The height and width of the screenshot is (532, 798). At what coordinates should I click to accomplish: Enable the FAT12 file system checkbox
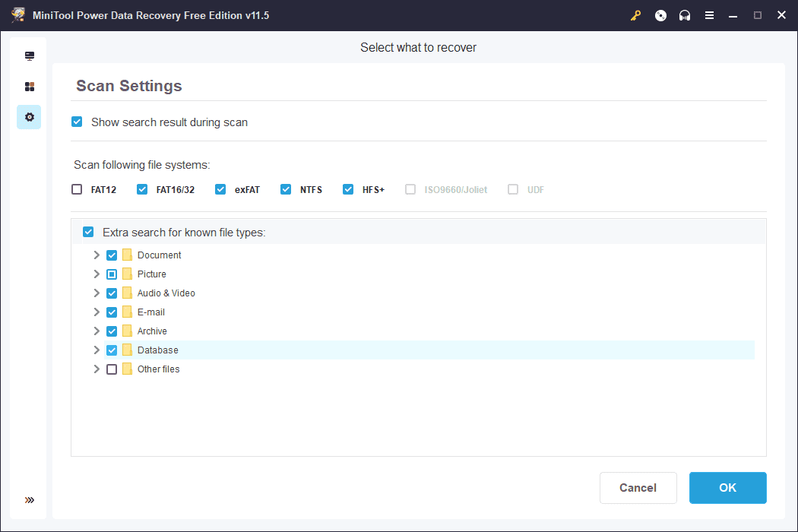click(x=77, y=189)
